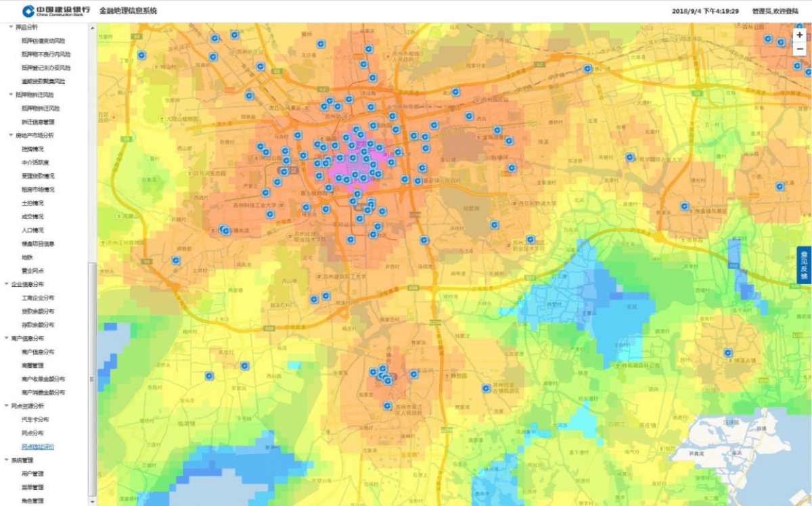Collapse the 网点资源分析 group arrow
This screenshot has width=812, height=506.
[7, 406]
